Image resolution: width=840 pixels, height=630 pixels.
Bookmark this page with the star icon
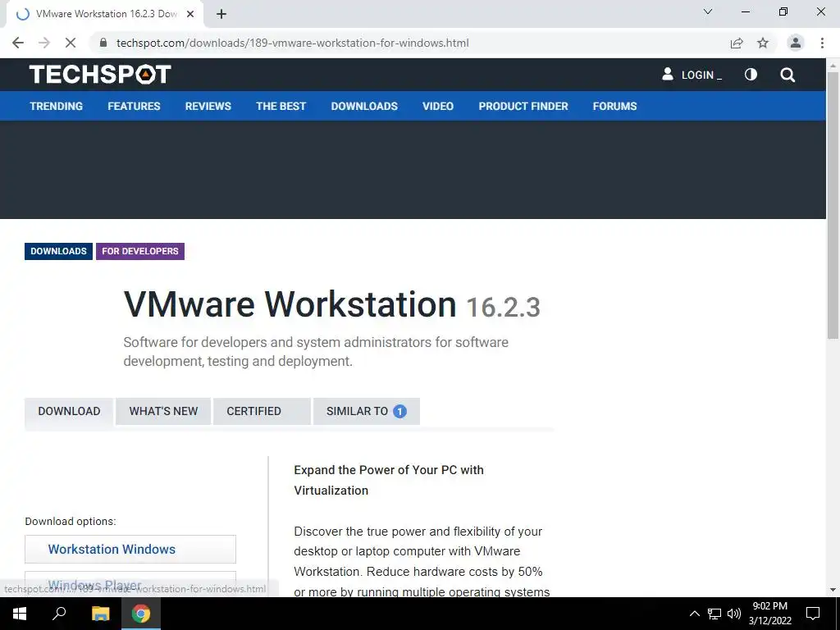[x=763, y=43]
